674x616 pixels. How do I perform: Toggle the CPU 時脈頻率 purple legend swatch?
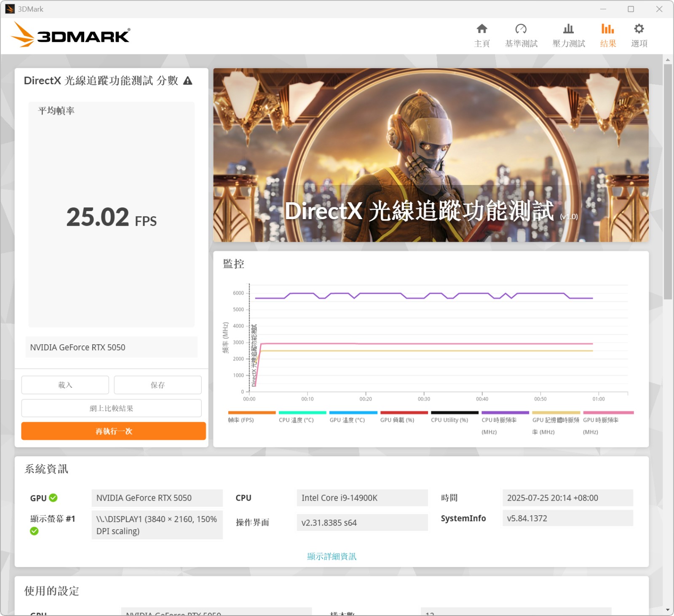pos(505,412)
